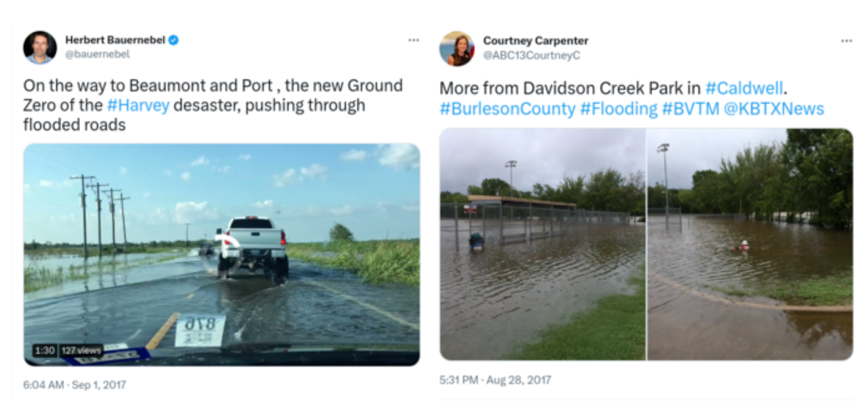Click the @bauernebel handle
Viewport: 868px width, 413px height.
(x=97, y=54)
